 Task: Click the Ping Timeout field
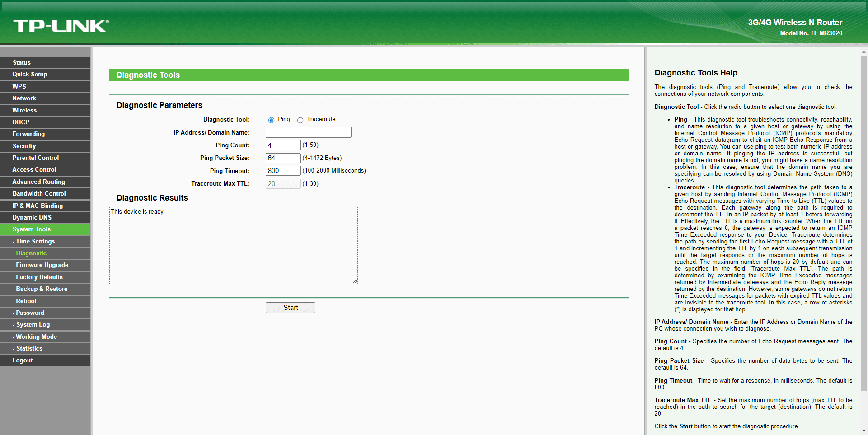tap(283, 171)
